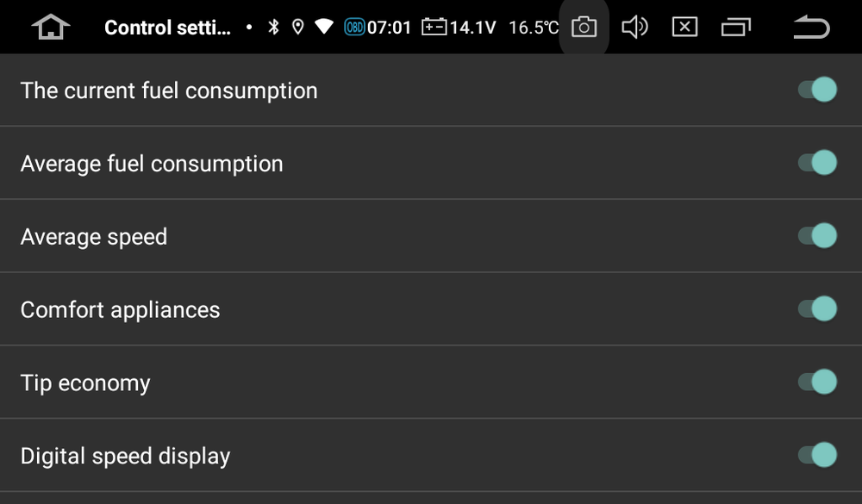Turn off Digital speed display
The height and width of the screenshot is (504, 862).
(x=817, y=455)
